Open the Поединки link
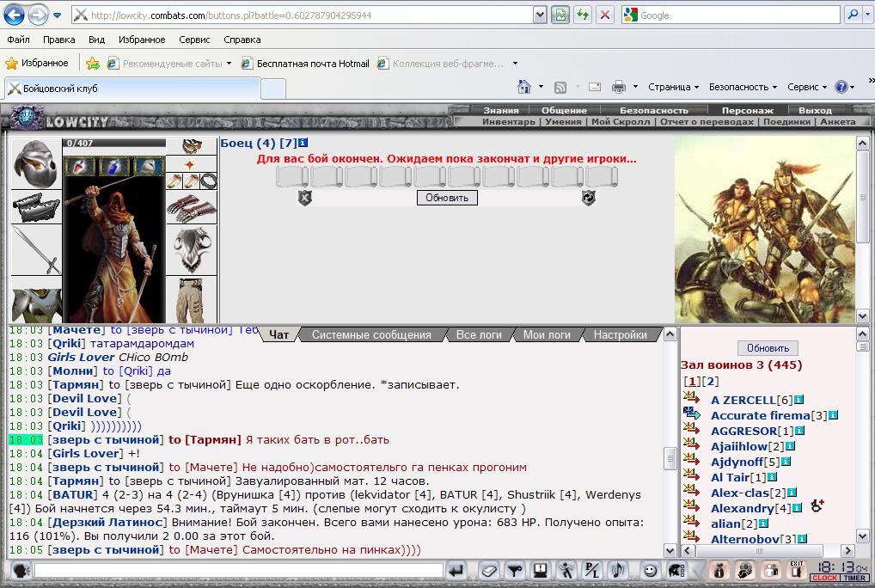This screenshot has width=875, height=588. click(786, 121)
